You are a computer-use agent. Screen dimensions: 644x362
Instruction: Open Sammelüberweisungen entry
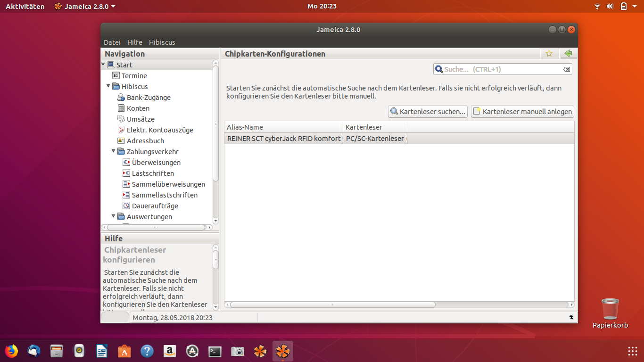tap(164, 184)
